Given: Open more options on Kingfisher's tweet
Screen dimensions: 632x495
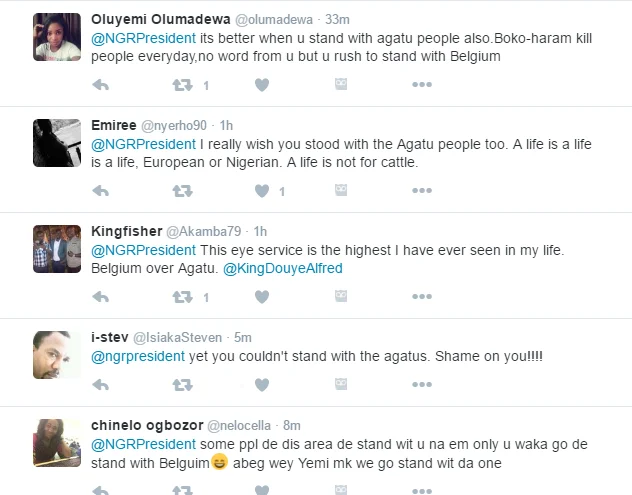Looking at the screenshot, I should pyautogui.click(x=421, y=297).
